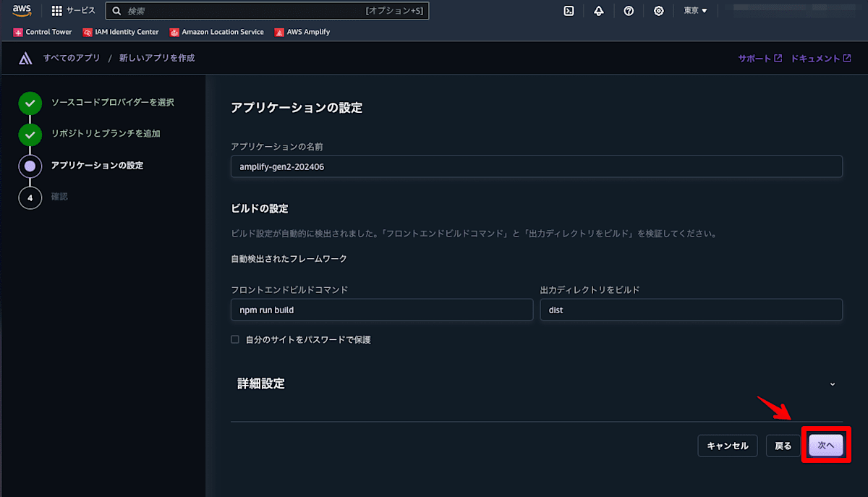The image size is (868, 497).
Task: Enable 自分のサイトをパスワードで保護 checkbox
Action: pos(235,339)
